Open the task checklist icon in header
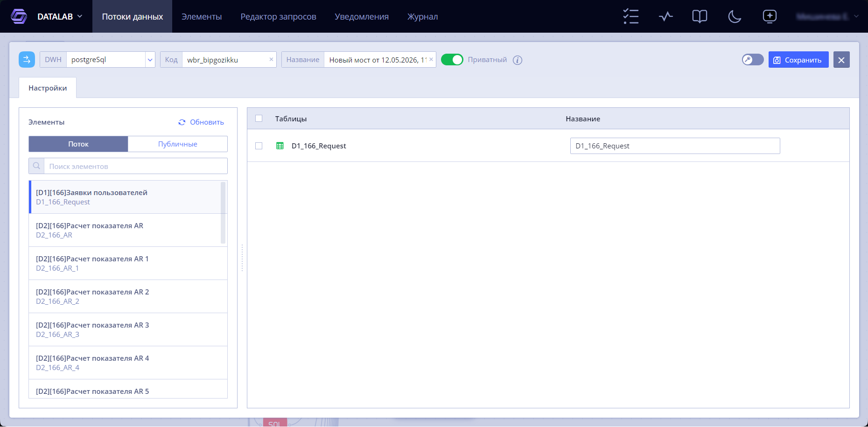The height and width of the screenshot is (427, 868). click(x=631, y=16)
